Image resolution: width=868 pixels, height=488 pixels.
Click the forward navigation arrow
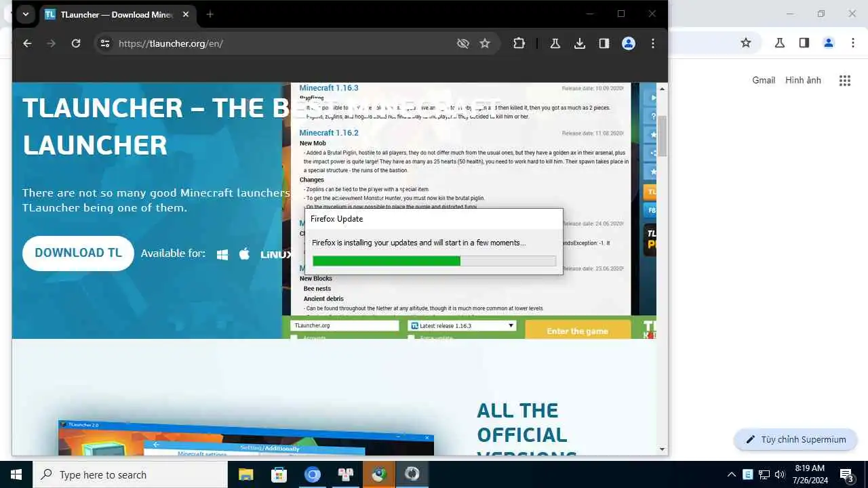[x=52, y=43]
